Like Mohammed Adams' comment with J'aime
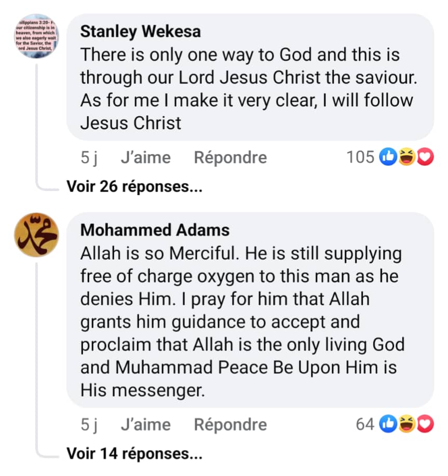448x476 pixels. (145, 425)
